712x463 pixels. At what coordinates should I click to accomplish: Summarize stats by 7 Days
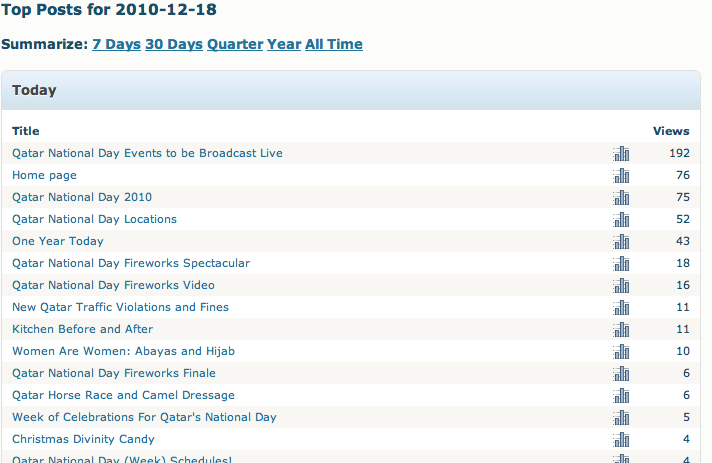click(116, 44)
